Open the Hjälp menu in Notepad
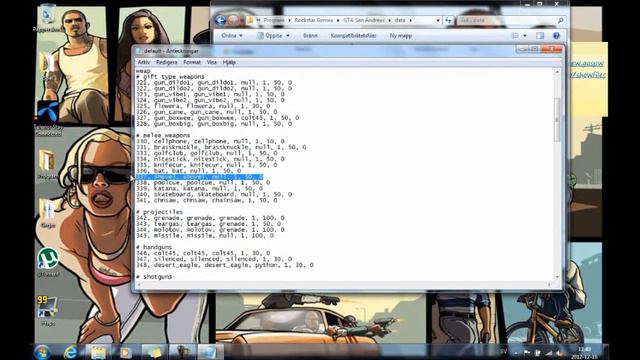Image resolution: width=640 pixels, height=360 pixels. pos(229,62)
